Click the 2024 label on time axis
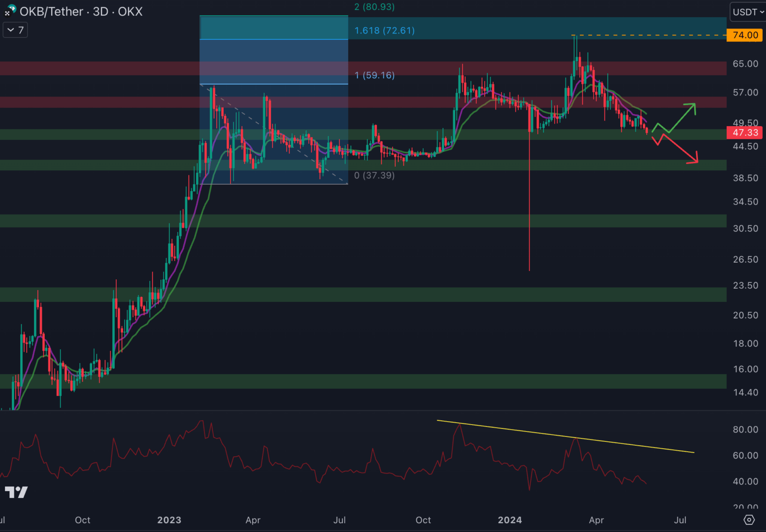The height and width of the screenshot is (532, 766). (x=510, y=520)
